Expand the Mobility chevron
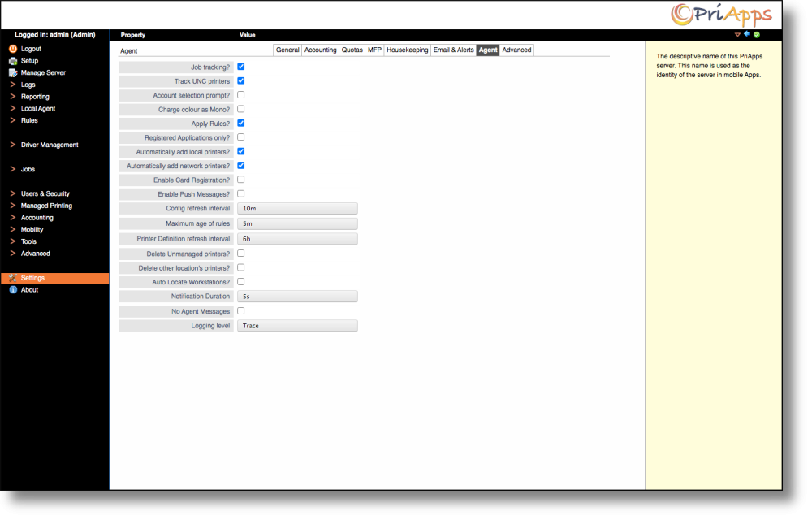The width and height of the screenshot is (812, 520). tap(12, 229)
